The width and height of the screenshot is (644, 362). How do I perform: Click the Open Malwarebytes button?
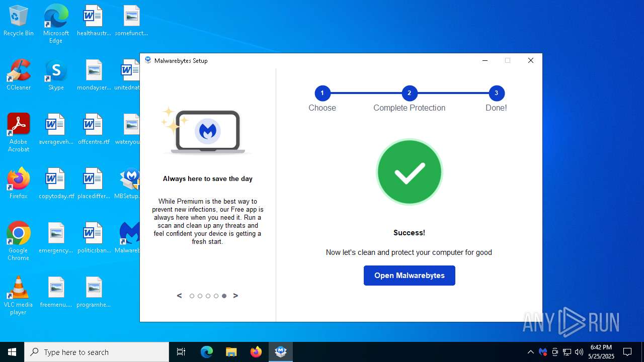409,276
